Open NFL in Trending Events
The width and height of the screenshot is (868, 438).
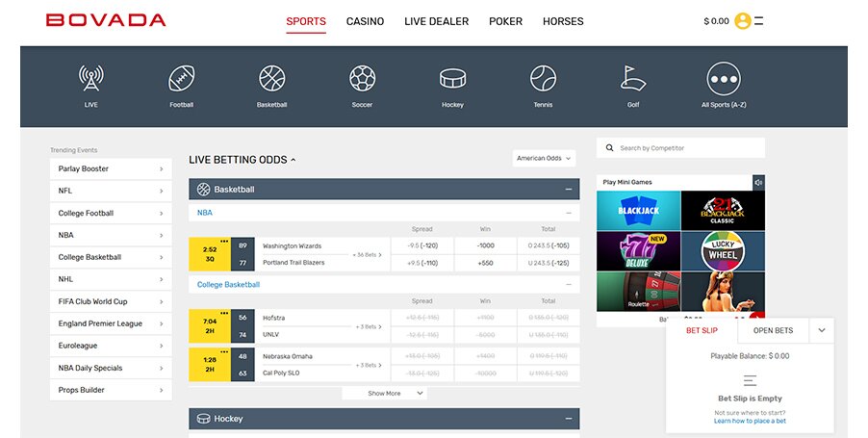tap(111, 191)
